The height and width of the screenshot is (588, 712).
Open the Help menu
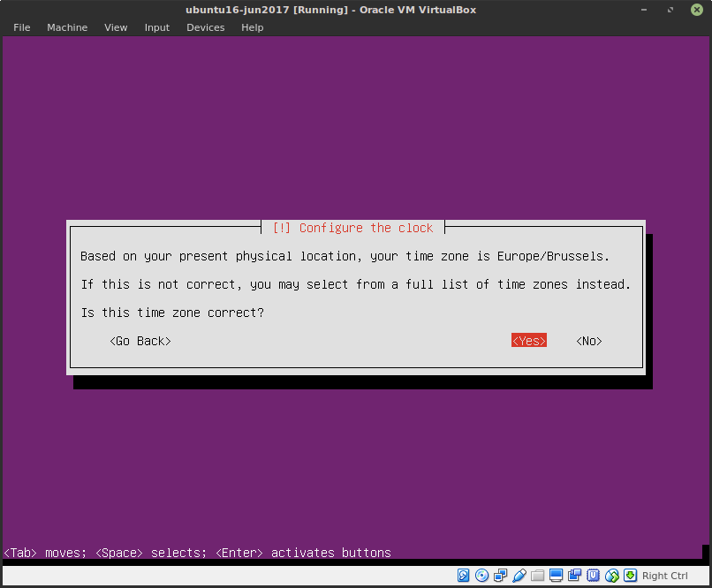[x=252, y=27]
